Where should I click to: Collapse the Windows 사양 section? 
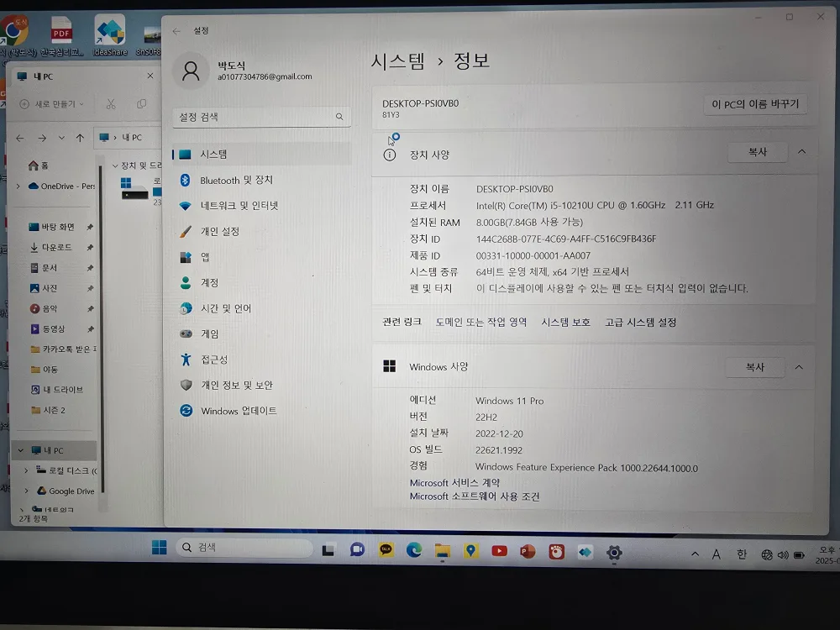799,367
